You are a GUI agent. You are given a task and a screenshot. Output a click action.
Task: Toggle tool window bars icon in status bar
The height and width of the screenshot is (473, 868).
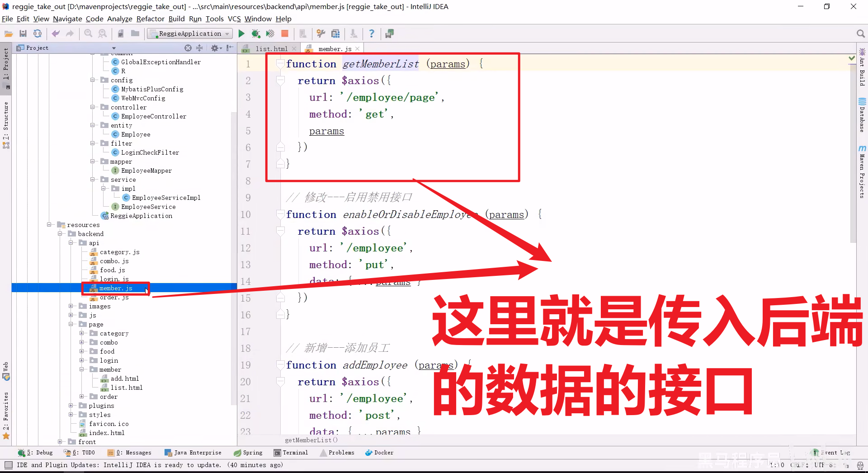(8, 465)
